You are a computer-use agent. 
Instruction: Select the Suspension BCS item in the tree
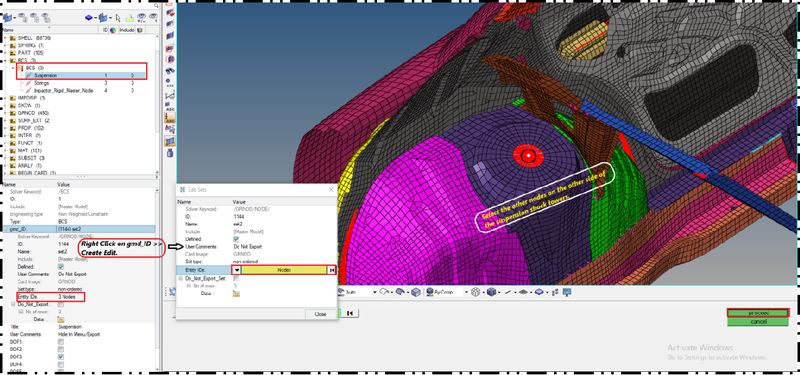45,75
